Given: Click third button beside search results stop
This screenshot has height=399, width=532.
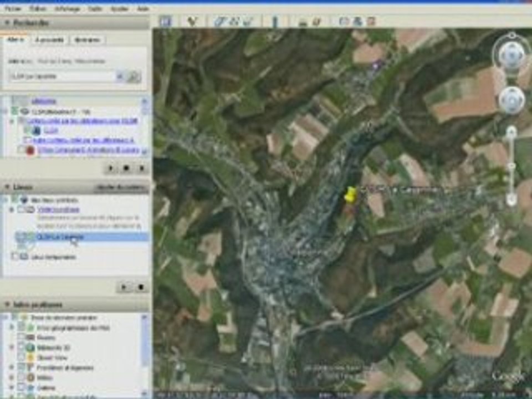Looking at the screenshot, I should coord(142,168).
